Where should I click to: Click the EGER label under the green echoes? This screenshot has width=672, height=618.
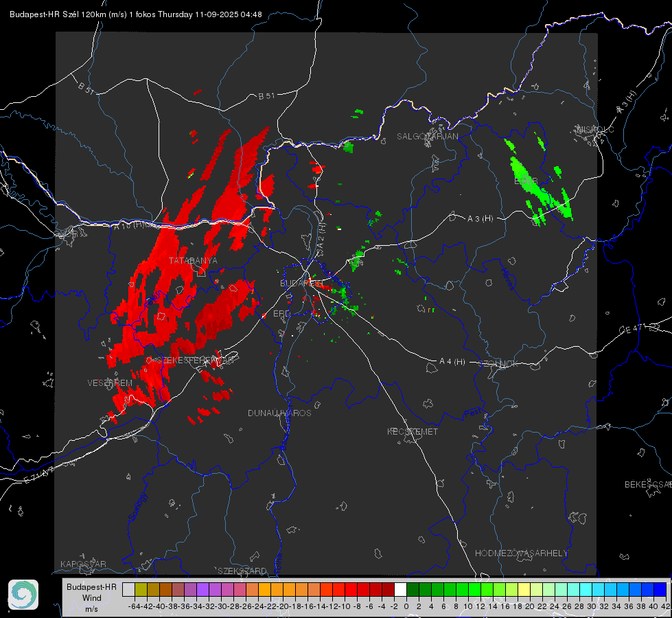(x=526, y=181)
